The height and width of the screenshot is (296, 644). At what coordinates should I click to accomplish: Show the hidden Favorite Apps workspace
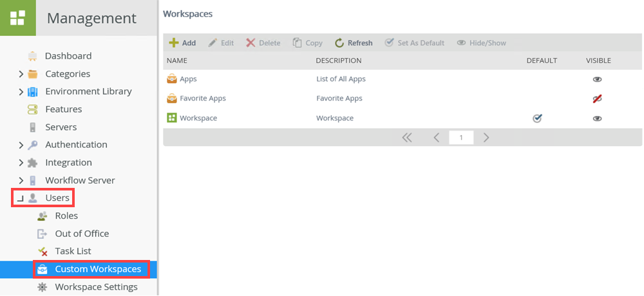pos(598,98)
